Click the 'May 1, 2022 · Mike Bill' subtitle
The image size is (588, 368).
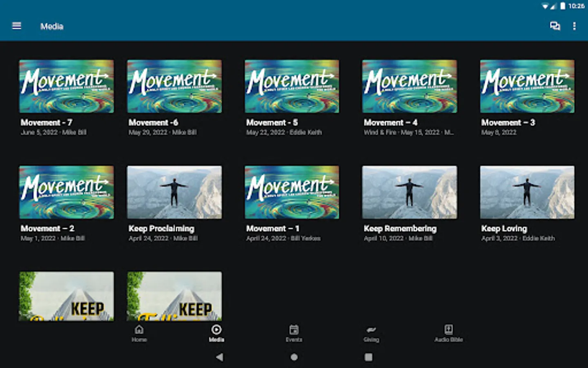(53, 238)
